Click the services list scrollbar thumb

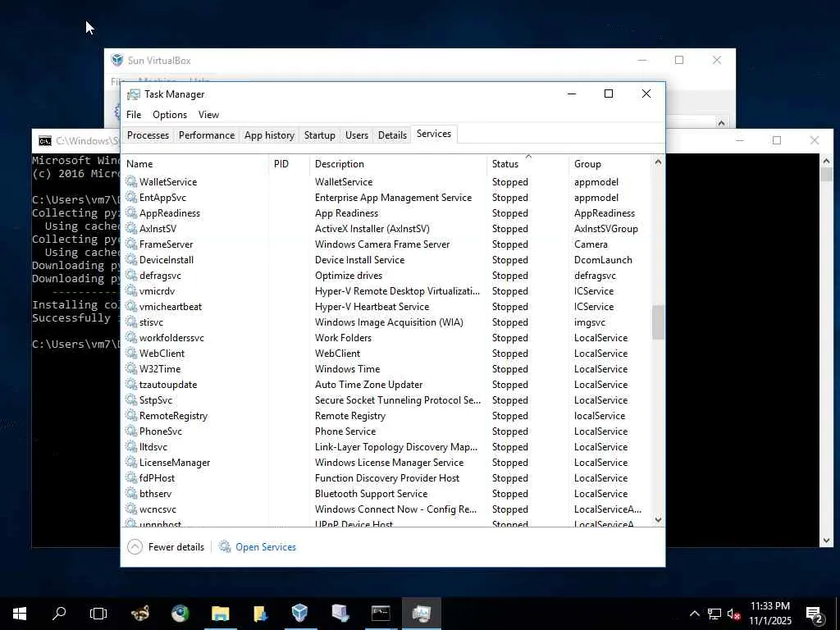click(x=658, y=322)
